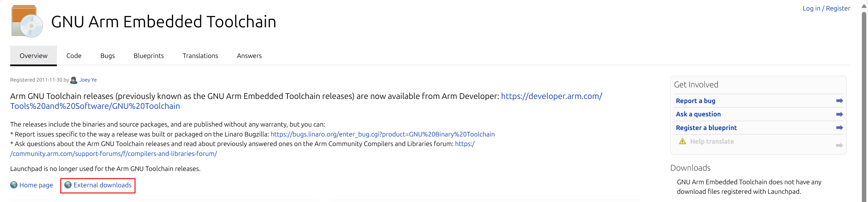
Task: Click the globe icon beside External downloads
Action: pos(68,185)
